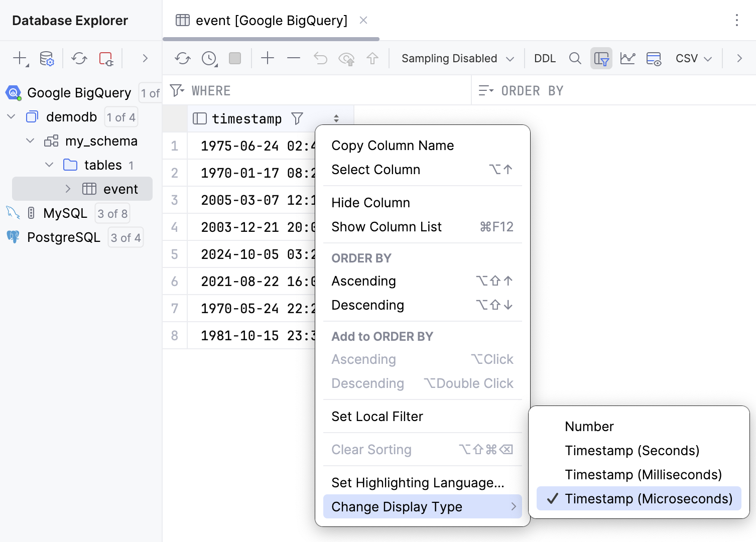Click the View query history clock icon
This screenshot has height=542, width=756.
209,59
